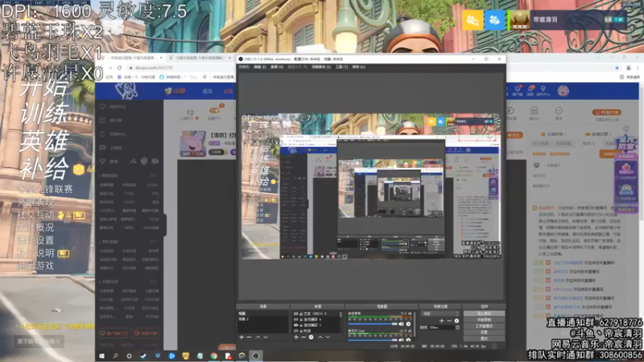Toggle the eye icon of the second source row
This screenshot has height=362, width=644.
(x=295, y=319)
